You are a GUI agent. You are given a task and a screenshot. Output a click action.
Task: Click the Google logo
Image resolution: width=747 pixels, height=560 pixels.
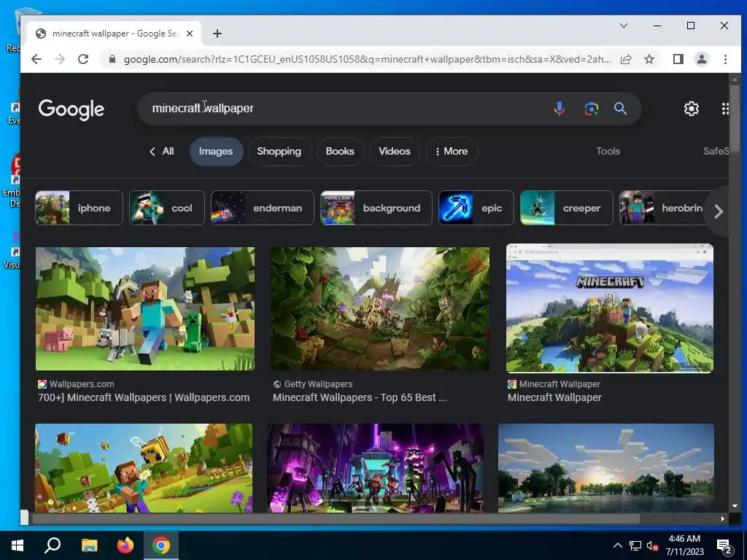pyautogui.click(x=71, y=109)
